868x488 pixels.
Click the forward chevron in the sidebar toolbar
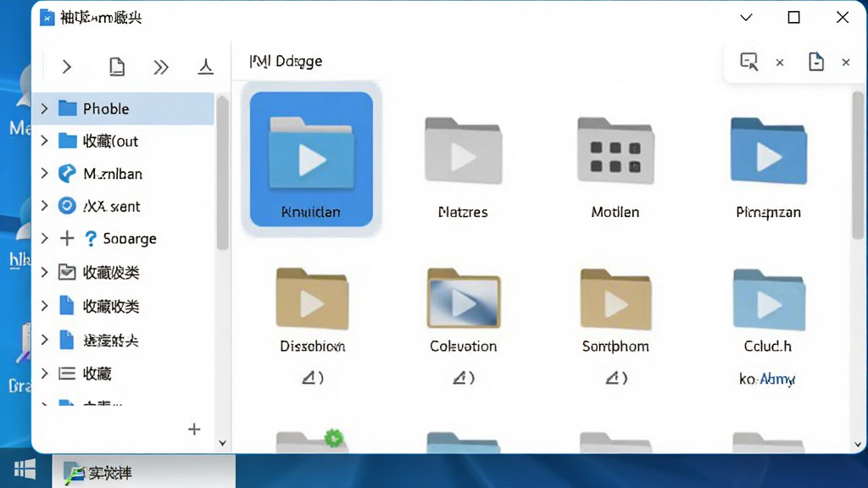[67, 67]
